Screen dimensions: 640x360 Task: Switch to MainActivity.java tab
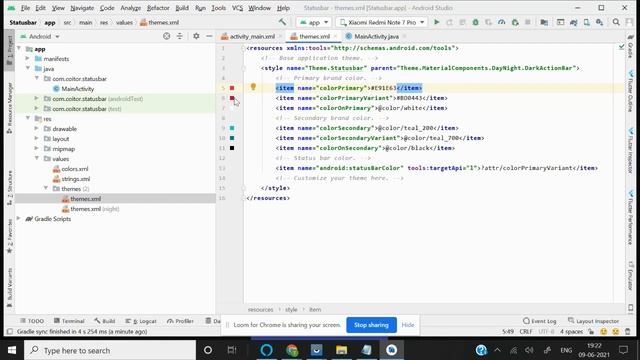pyautogui.click(x=376, y=36)
